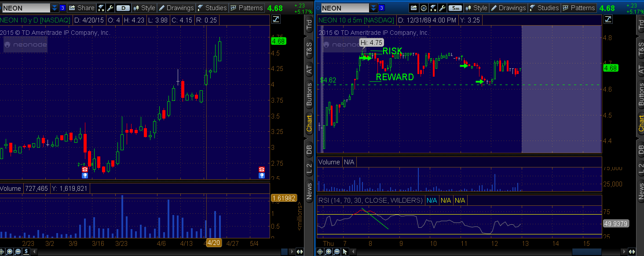
Task: Click the blue link number 3 in right chart
Action: coord(382,8)
